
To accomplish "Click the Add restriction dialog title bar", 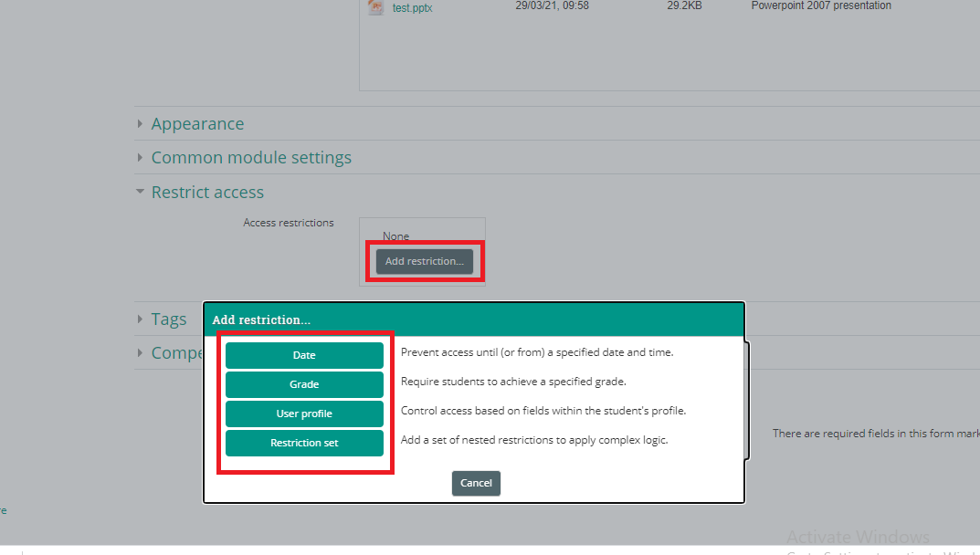I will [x=473, y=320].
